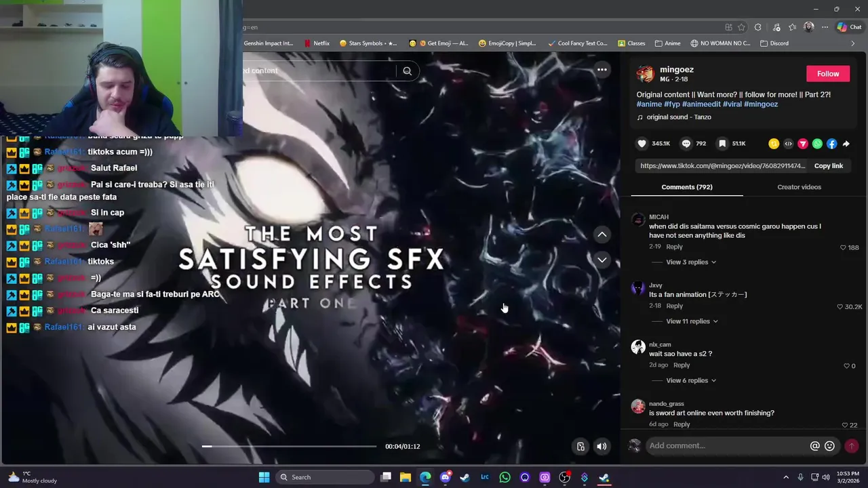Open more share options arrow
The image size is (868, 488).
[x=846, y=144]
